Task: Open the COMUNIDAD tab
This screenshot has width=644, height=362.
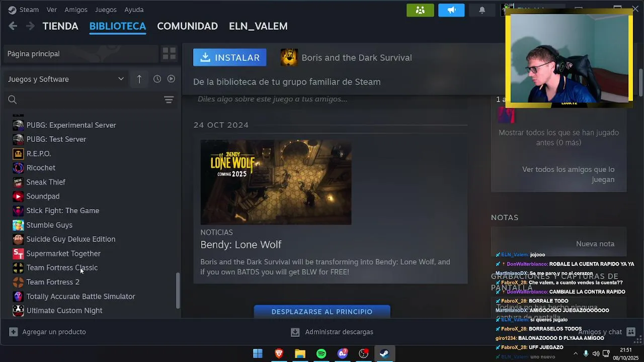Action: [187, 26]
